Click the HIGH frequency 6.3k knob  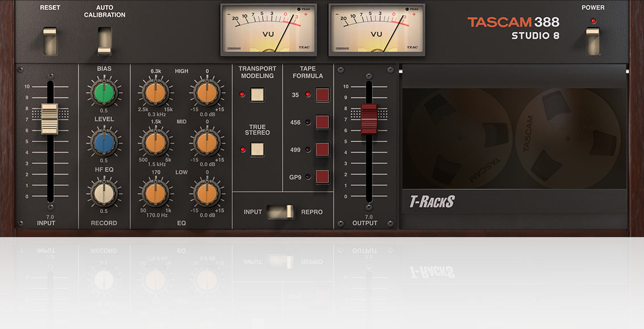coord(156,92)
